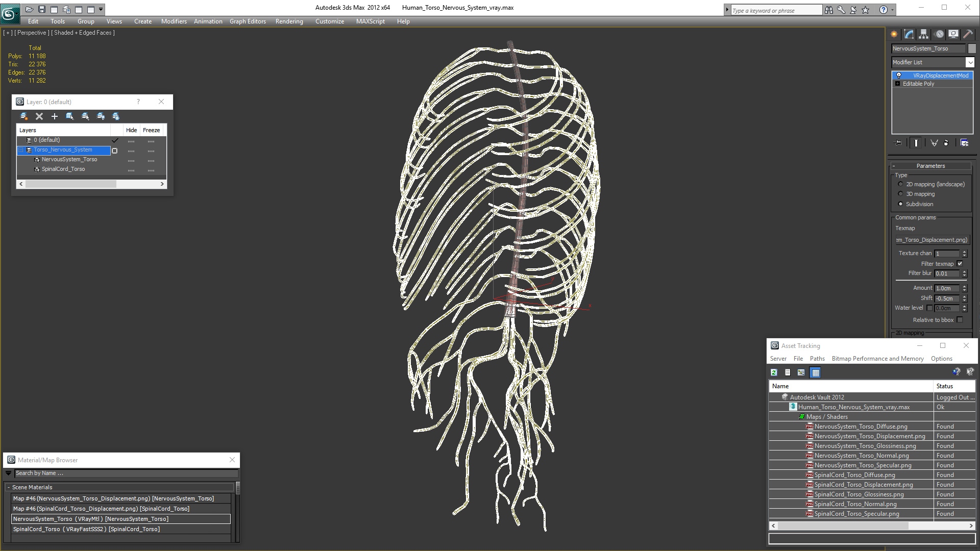Toggle Show End Result icon
The height and width of the screenshot is (551, 980).
point(916,143)
